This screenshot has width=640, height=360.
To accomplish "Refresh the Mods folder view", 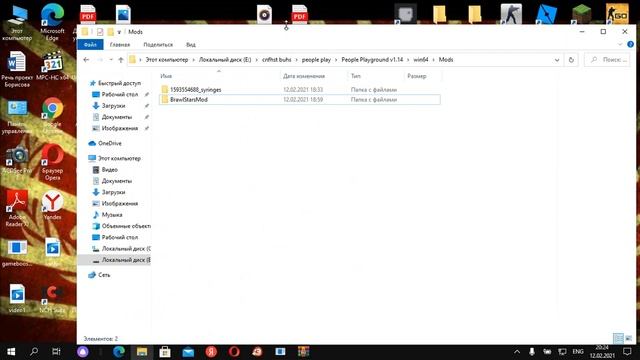I will tap(571, 60).
